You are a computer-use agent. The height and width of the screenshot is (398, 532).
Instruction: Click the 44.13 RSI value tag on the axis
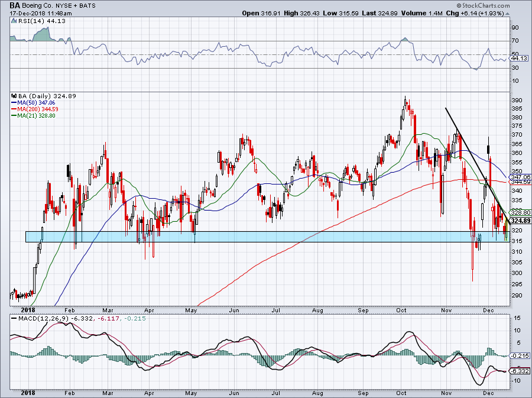pyautogui.click(x=520, y=59)
